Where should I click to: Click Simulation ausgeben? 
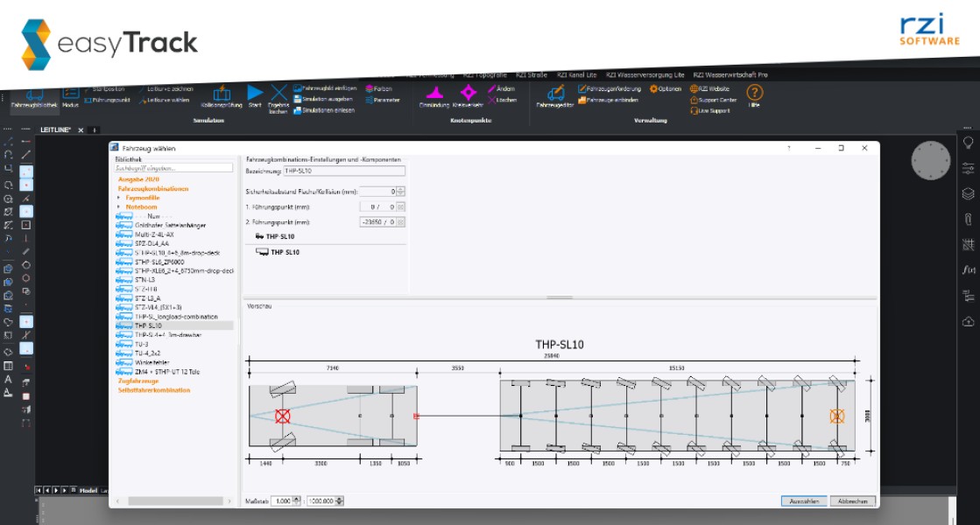(x=323, y=99)
